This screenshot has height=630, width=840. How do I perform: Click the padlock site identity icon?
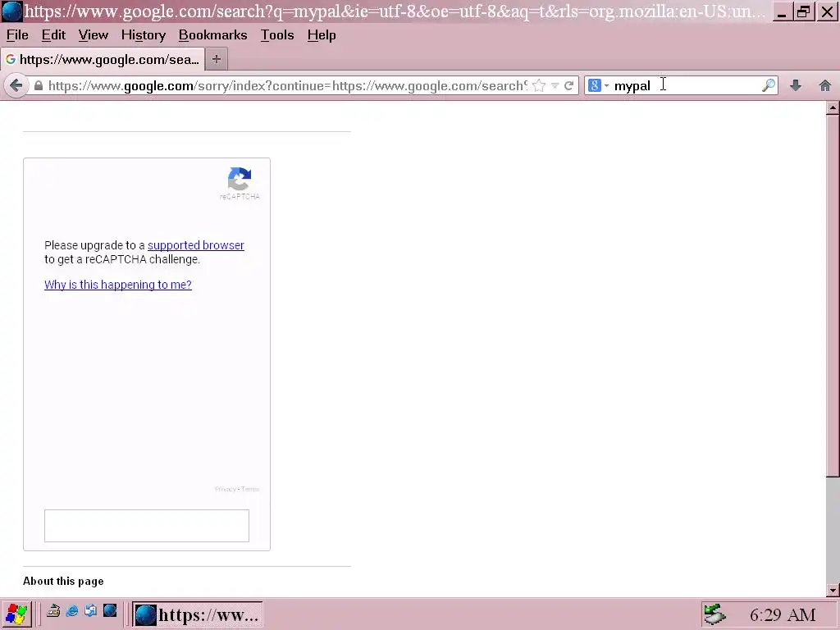coord(38,85)
